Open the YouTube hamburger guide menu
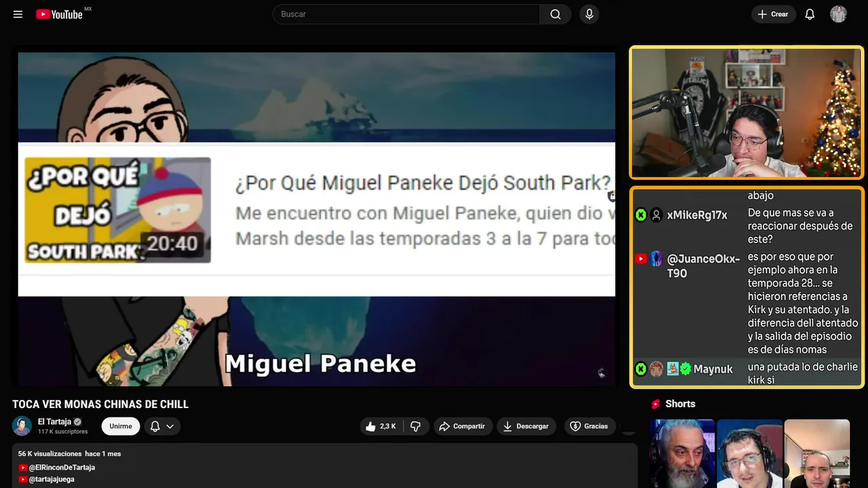Image resolution: width=868 pixels, height=488 pixels. (x=18, y=14)
